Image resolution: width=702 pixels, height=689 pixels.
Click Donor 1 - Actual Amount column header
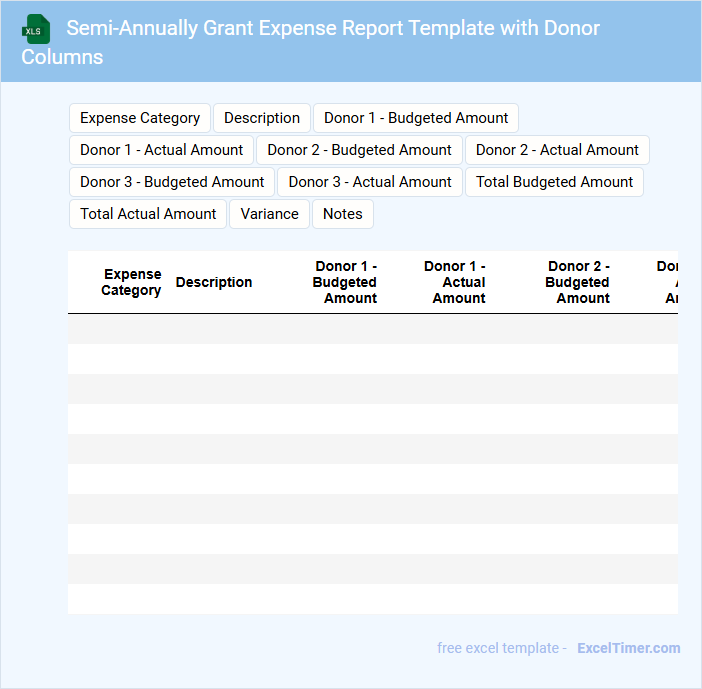point(456,282)
